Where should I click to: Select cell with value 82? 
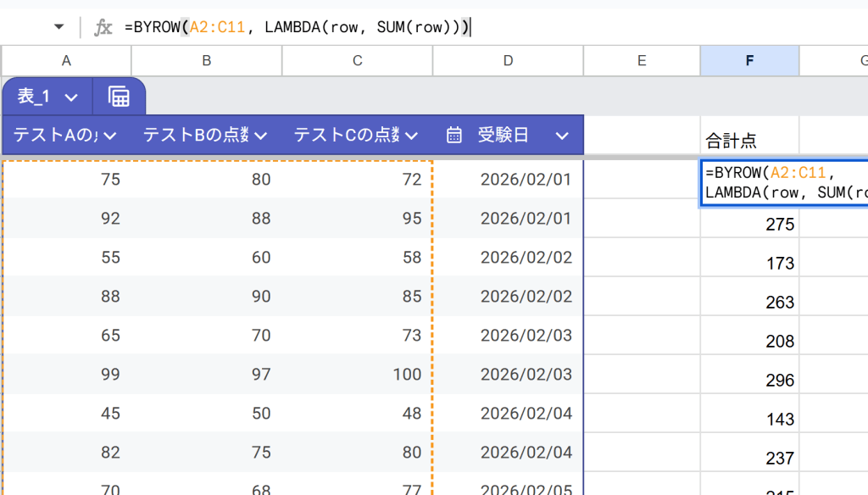[67, 453]
